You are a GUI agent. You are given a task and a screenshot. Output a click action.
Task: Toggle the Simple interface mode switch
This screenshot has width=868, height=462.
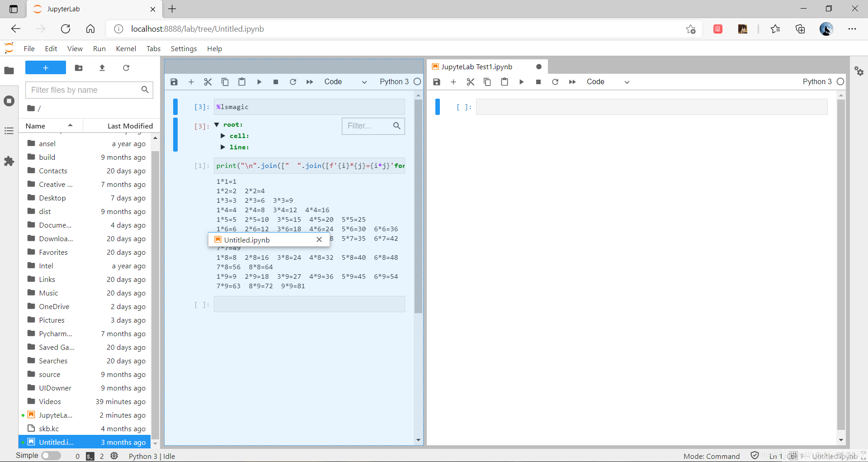[x=51, y=456]
